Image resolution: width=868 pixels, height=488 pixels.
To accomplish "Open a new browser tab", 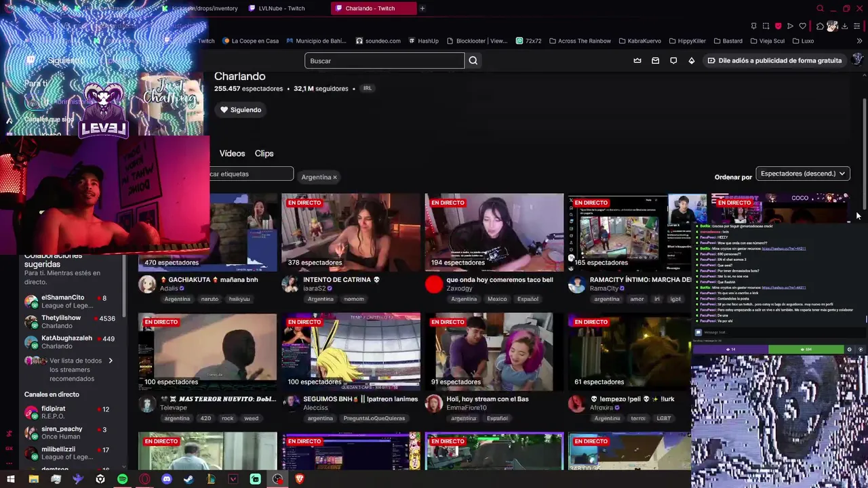I will pyautogui.click(x=422, y=8).
